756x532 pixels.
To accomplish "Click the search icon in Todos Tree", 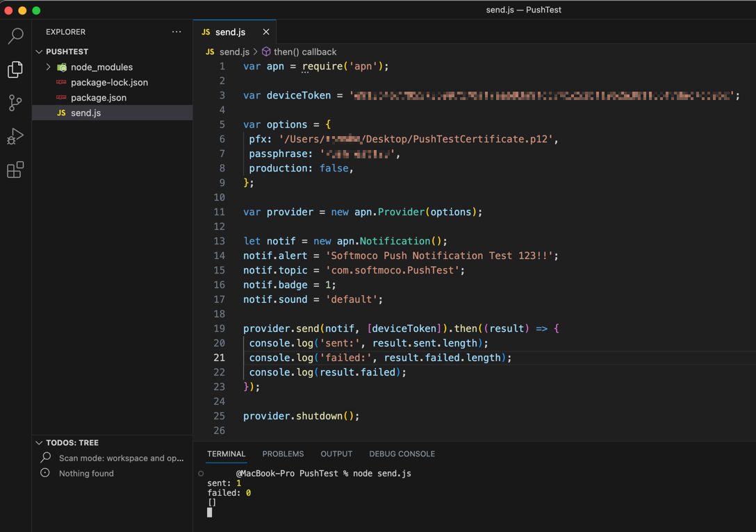I will pyautogui.click(x=46, y=458).
